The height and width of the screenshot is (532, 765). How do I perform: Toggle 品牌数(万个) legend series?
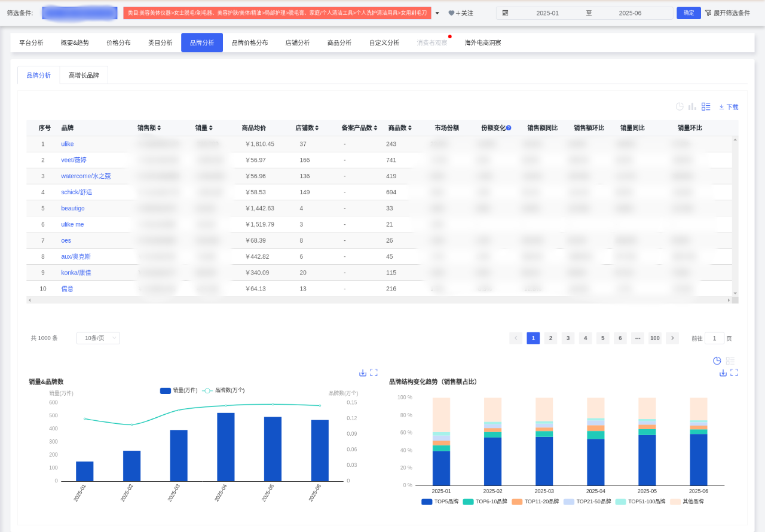[x=224, y=390]
